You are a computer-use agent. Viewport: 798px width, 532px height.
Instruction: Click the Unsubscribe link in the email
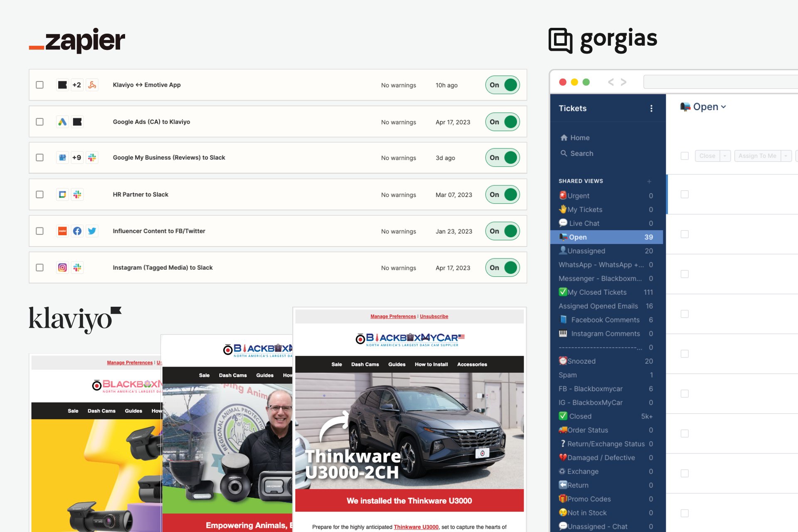coord(434,316)
